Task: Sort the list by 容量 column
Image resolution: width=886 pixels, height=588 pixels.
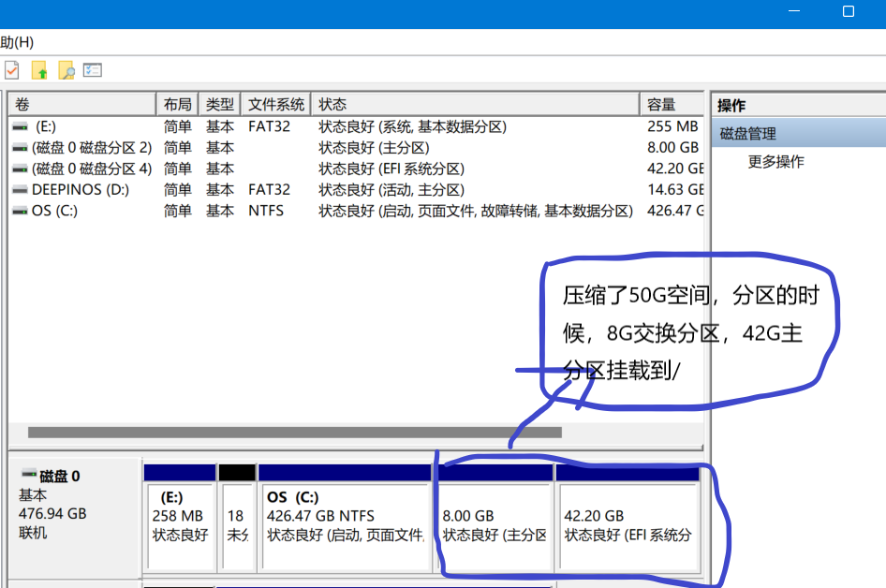Action: pyautogui.click(x=661, y=104)
